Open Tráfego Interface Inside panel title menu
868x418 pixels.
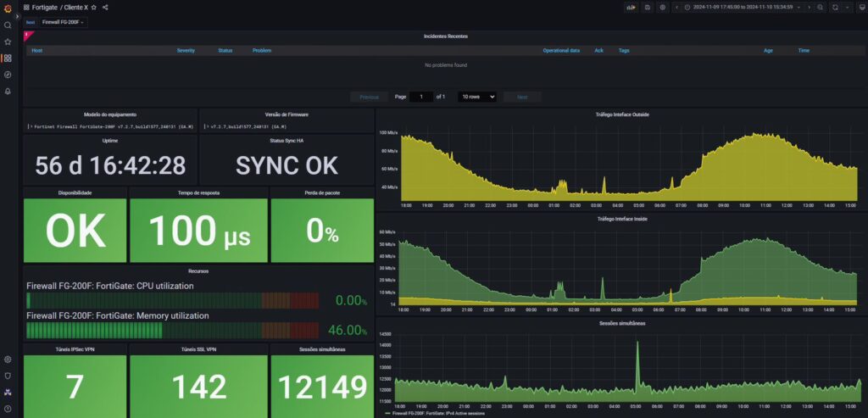[623, 219]
